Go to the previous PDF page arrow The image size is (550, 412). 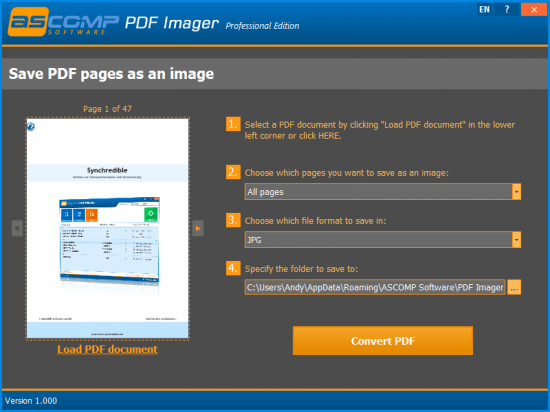(17, 228)
